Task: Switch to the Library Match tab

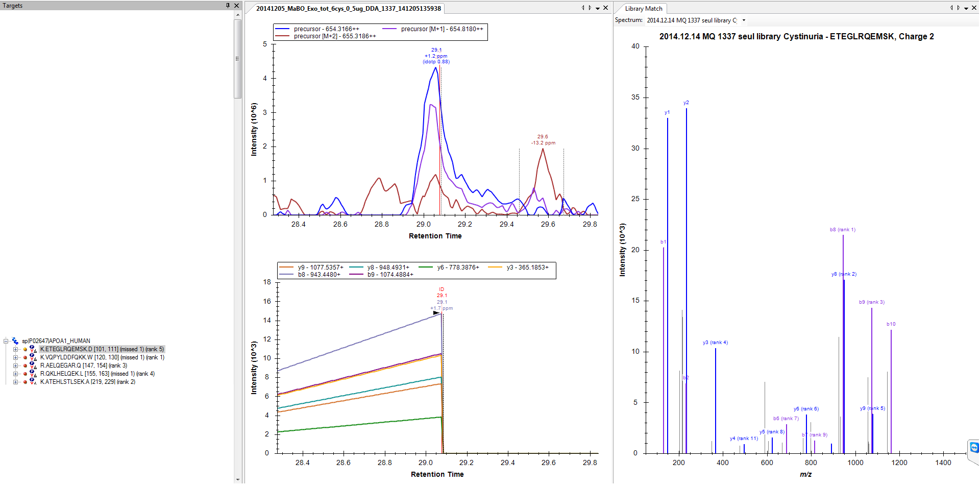Action: (643, 9)
